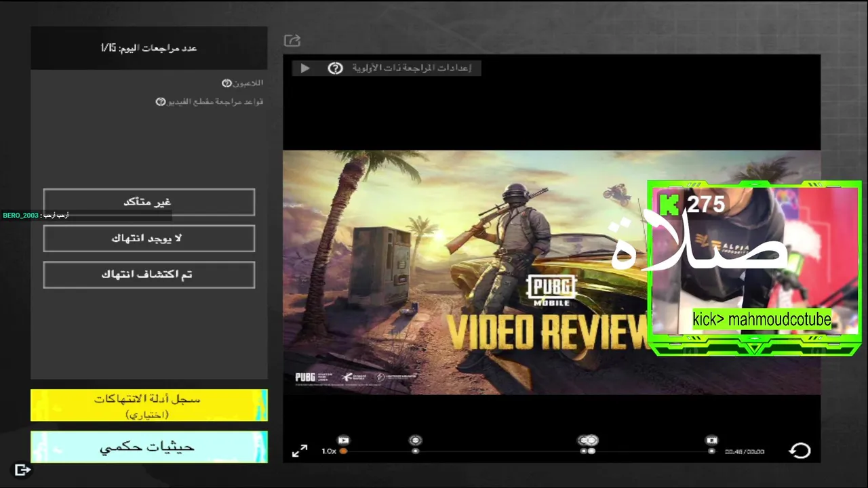Viewport: 868px width, 488px height.
Task: Click the PUBG Mobile video review thumbnail
Action: (551, 272)
